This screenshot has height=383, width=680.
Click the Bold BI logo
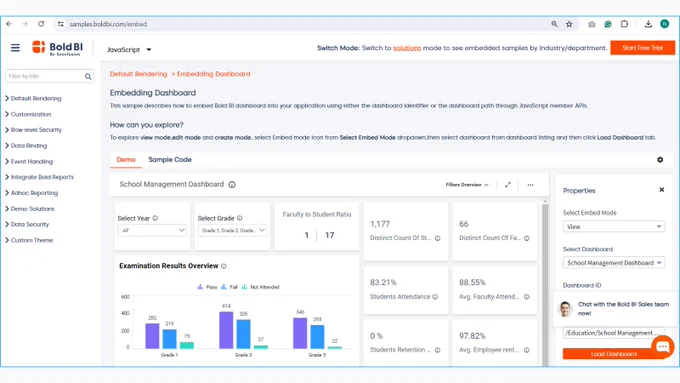pos(57,48)
